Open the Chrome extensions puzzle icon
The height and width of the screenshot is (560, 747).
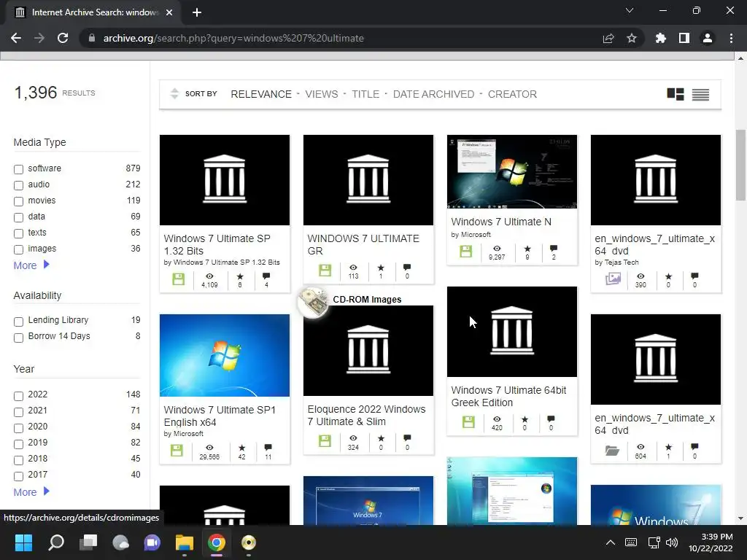tap(660, 38)
